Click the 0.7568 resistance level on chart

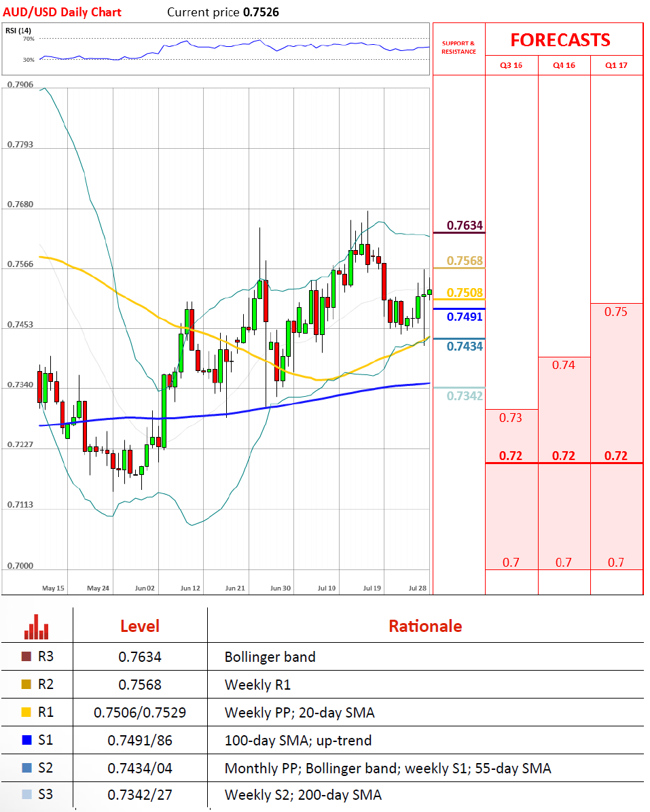pyautogui.click(x=465, y=261)
